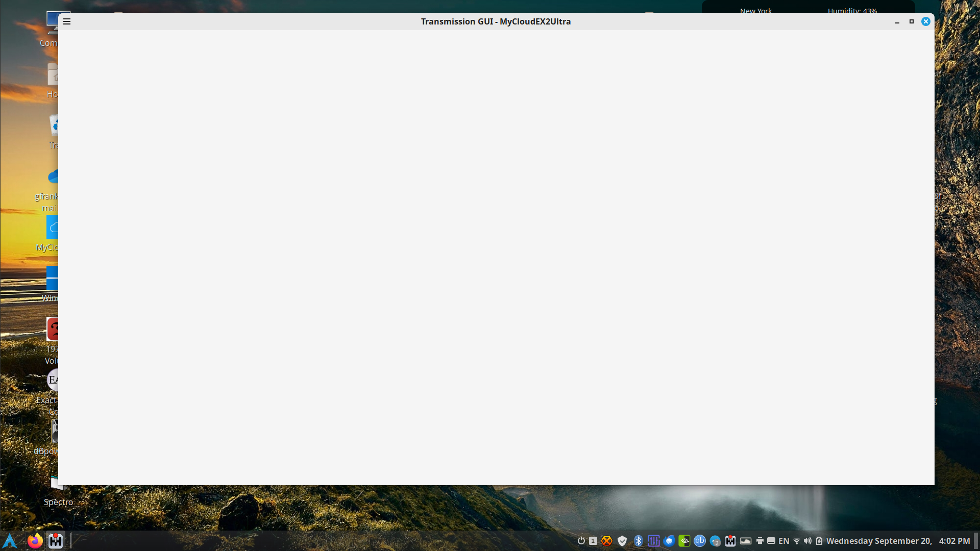Screen dimensions: 980x551
Task: Mute audio via the volume tray icon
Action: click(807, 541)
